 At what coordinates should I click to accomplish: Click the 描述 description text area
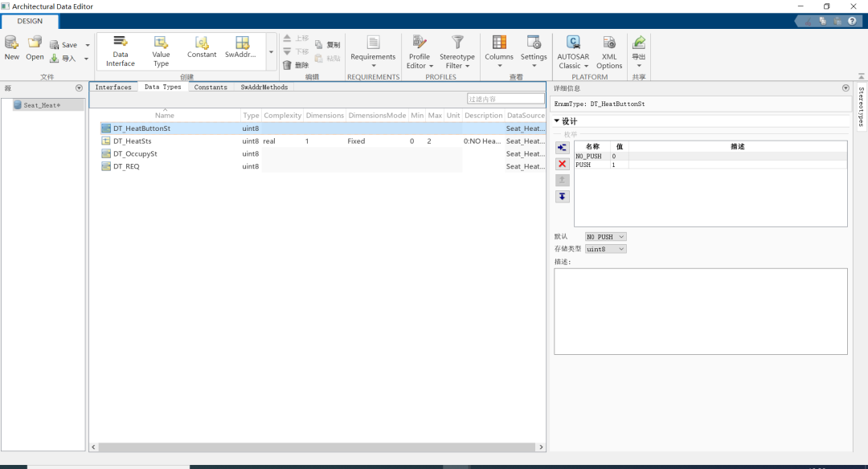pos(700,312)
